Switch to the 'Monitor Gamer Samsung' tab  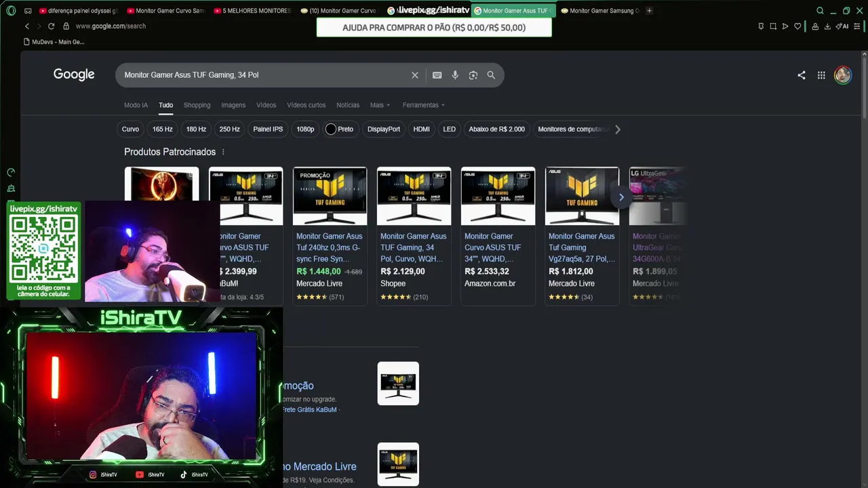(600, 11)
